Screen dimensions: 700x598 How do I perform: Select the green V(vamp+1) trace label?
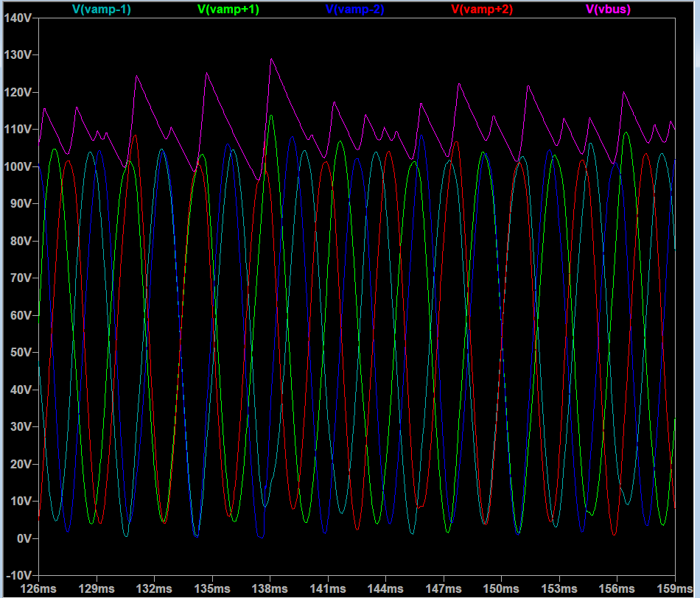pos(228,9)
